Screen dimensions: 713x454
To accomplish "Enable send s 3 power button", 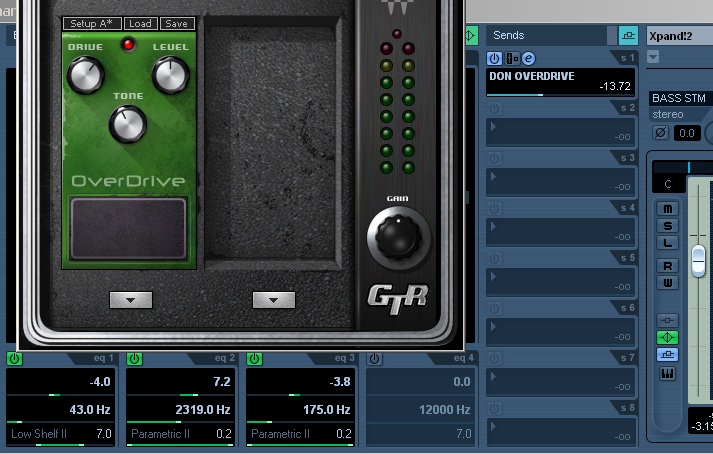I will pos(494,158).
